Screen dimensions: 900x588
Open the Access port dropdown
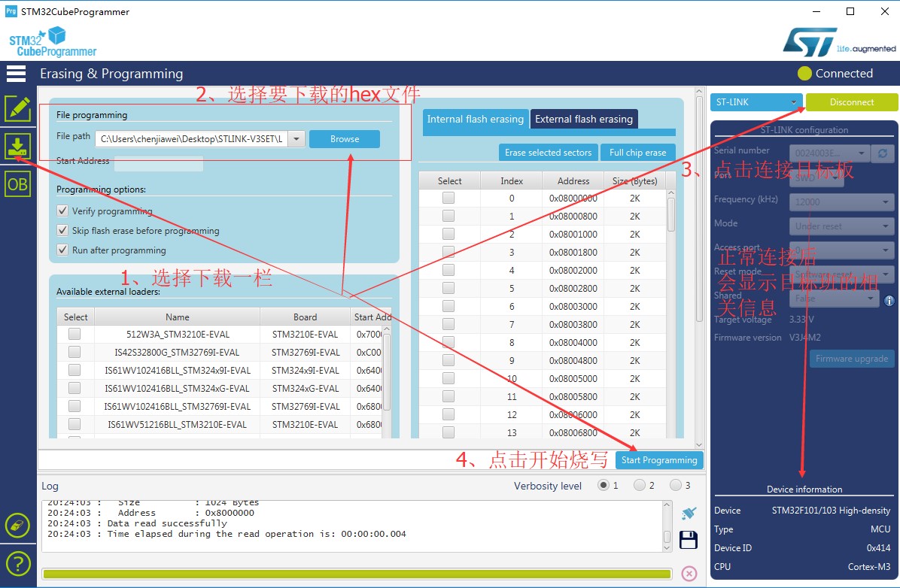(x=841, y=250)
